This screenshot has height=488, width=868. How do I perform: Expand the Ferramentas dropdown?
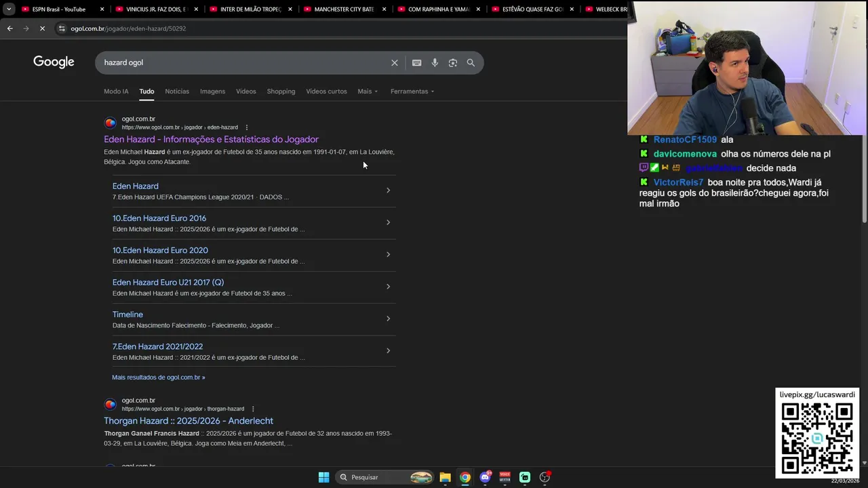(x=412, y=91)
